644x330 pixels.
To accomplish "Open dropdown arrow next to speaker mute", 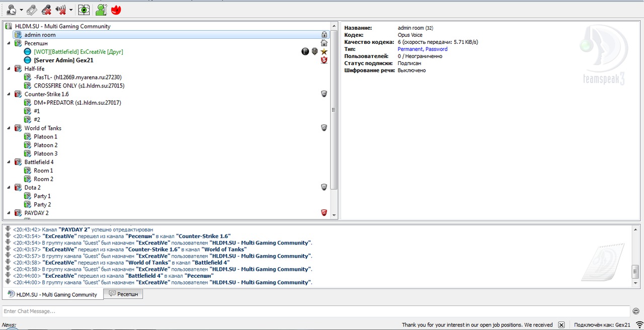I will pos(71,10).
